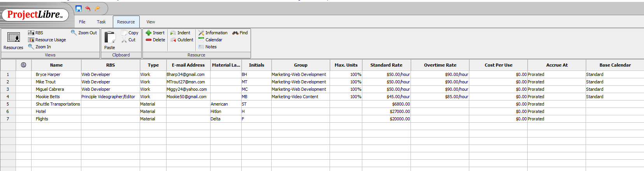Delete the selected resource

[155, 40]
